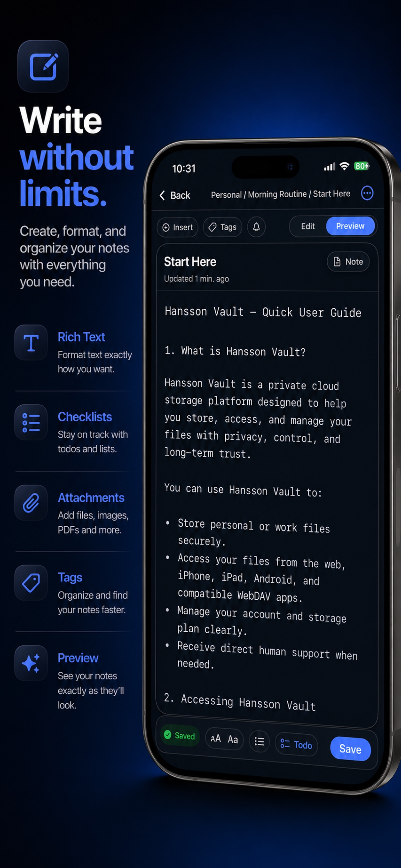Tap the Checklists list icon
Screen dimensions: 401x868
tap(31, 423)
